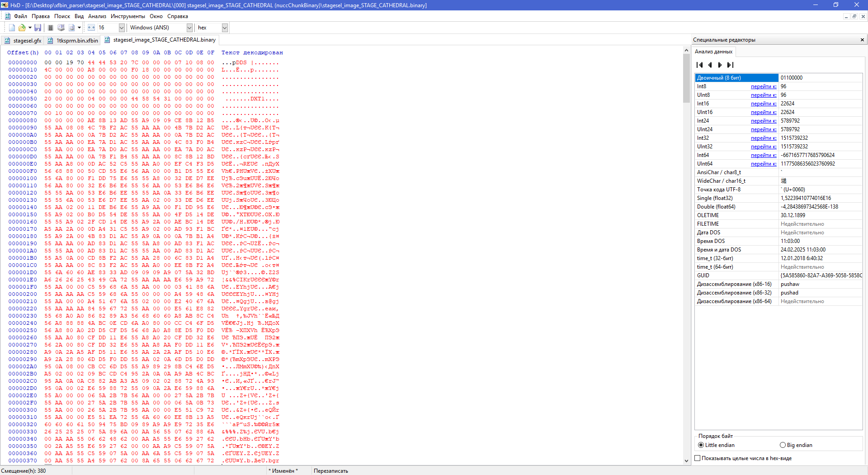Screen dimensions: 868x475
Task: Click the vertical scrollbar thumb in hex view
Action: coord(686,79)
